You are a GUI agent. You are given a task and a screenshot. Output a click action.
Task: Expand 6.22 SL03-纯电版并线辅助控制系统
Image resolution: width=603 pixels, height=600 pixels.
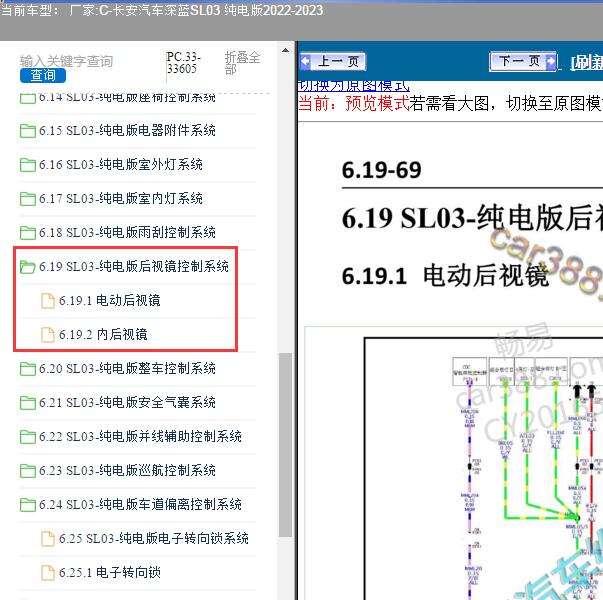point(140,436)
